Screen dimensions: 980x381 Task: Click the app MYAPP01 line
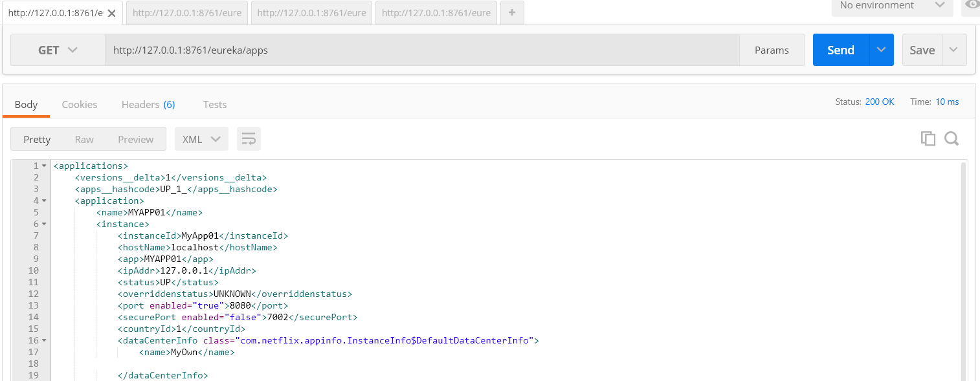click(166, 259)
